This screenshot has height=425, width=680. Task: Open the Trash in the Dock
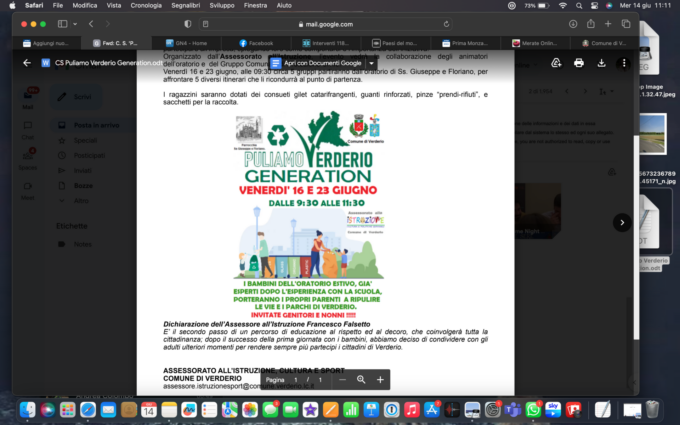(x=652, y=409)
